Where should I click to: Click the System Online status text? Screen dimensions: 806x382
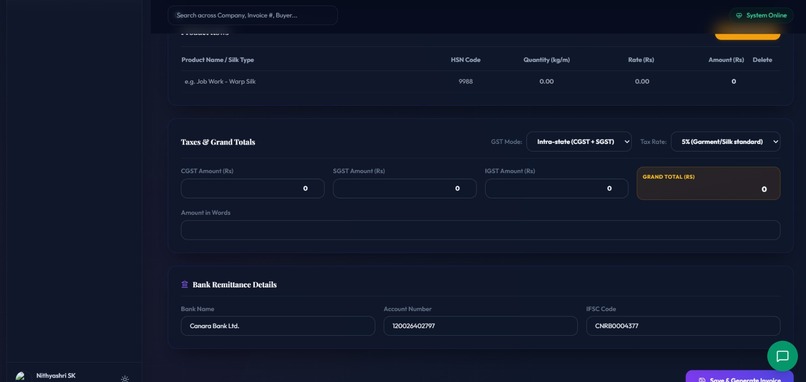click(x=766, y=15)
